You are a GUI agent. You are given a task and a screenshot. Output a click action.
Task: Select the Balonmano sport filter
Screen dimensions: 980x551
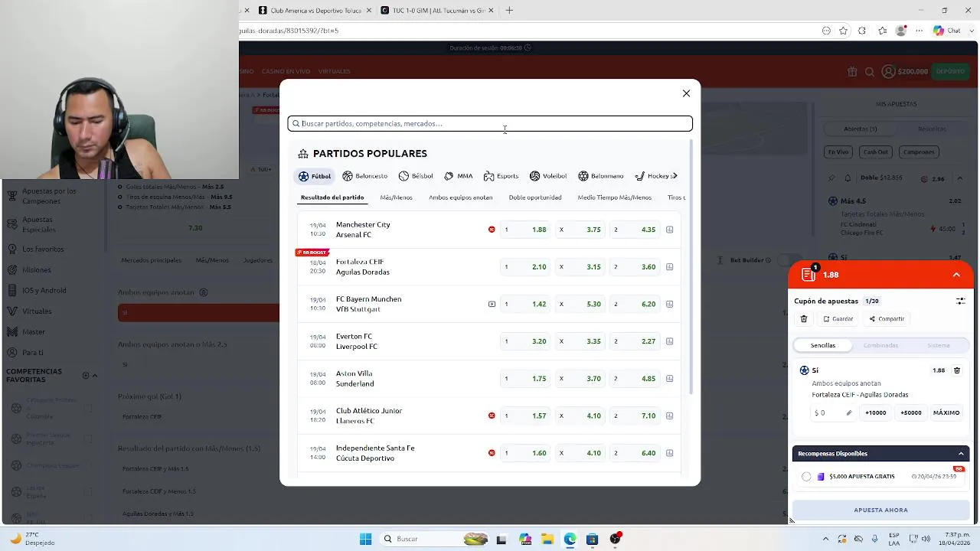(601, 176)
